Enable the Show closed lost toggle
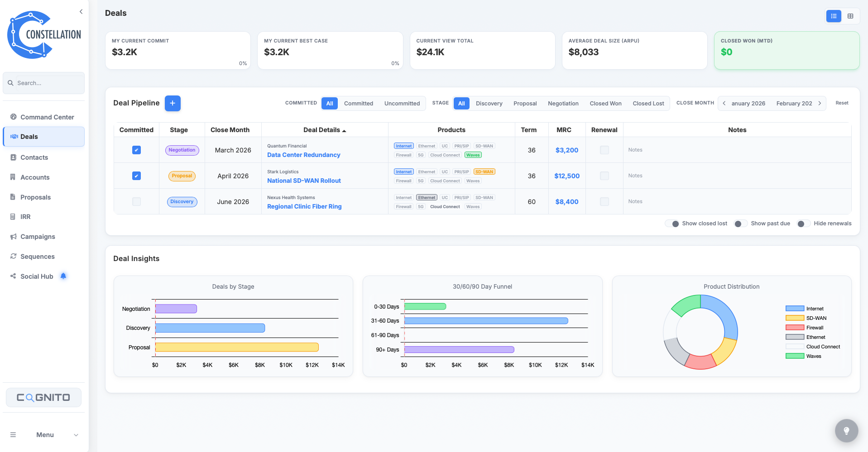 coord(674,224)
